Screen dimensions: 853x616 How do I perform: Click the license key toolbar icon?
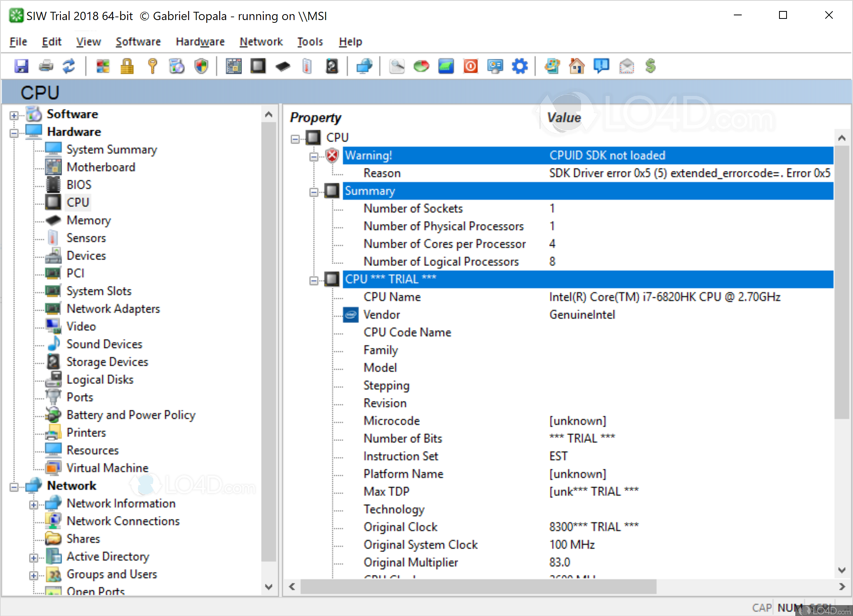pyautogui.click(x=153, y=66)
